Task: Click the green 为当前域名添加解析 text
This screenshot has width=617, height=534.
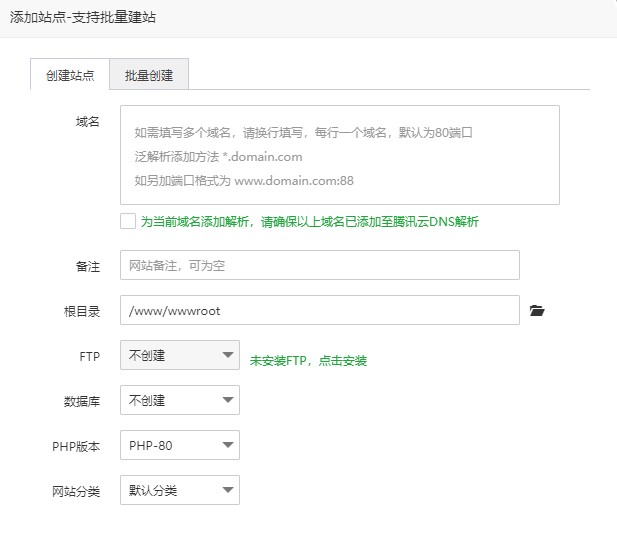Action: pyautogui.click(x=309, y=222)
